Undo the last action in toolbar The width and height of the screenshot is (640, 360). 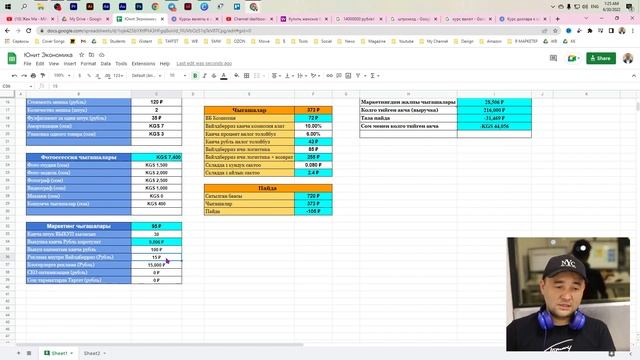coord(14,76)
